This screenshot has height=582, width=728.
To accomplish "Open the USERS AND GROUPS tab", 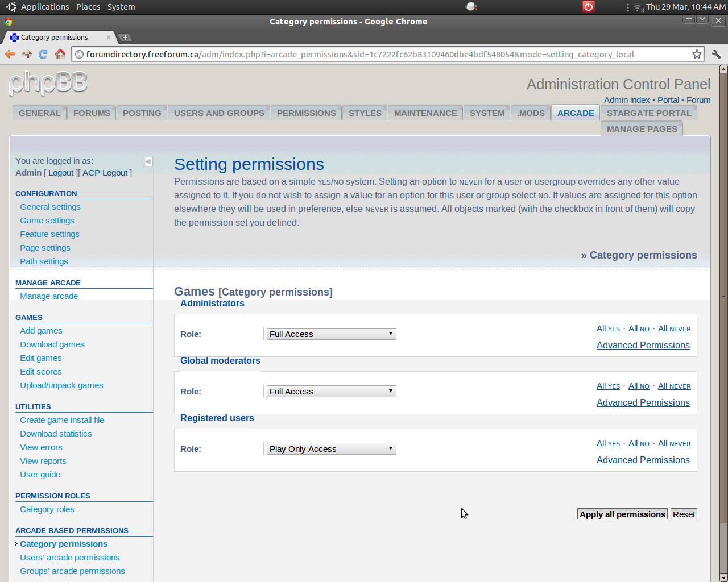I will point(219,113).
